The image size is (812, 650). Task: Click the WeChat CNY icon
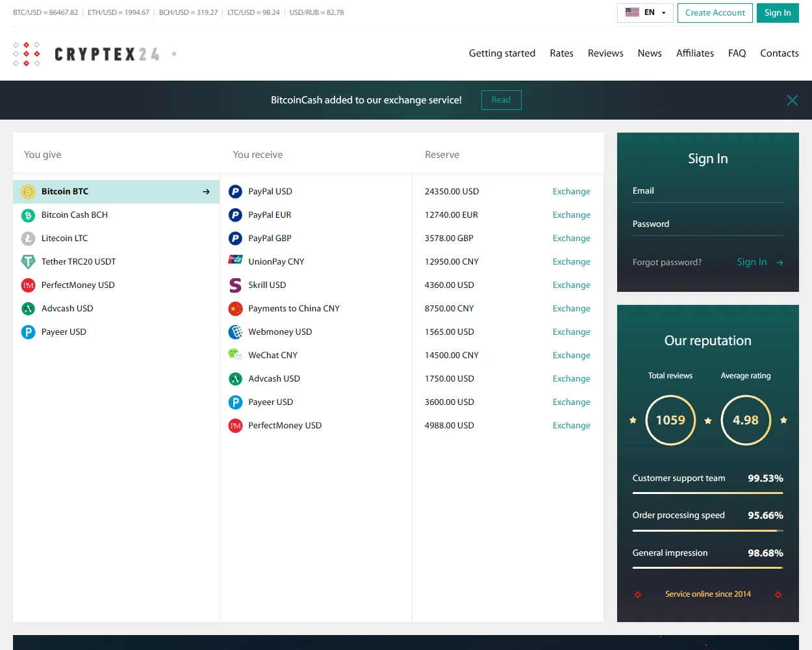click(235, 355)
